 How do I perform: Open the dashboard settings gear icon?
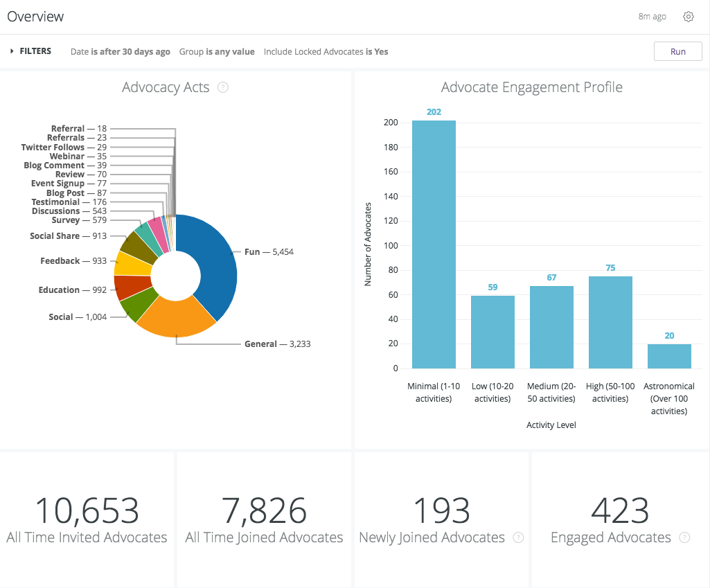pos(688,16)
